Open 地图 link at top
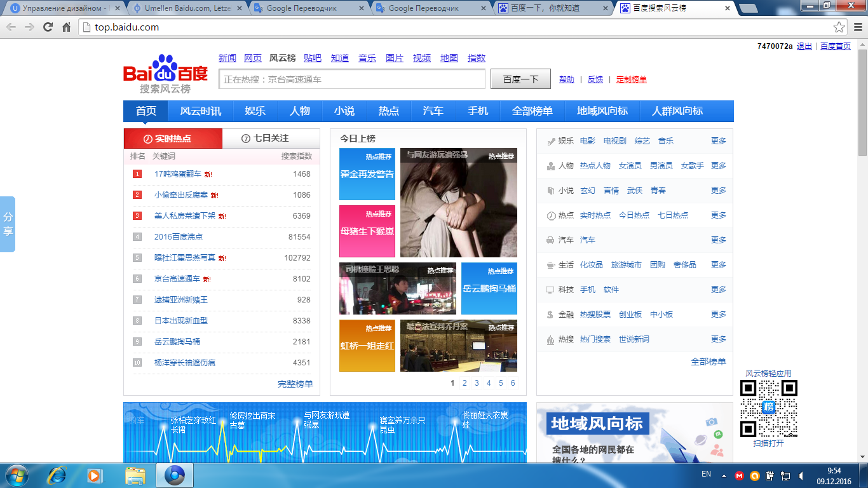 (449, 58)
